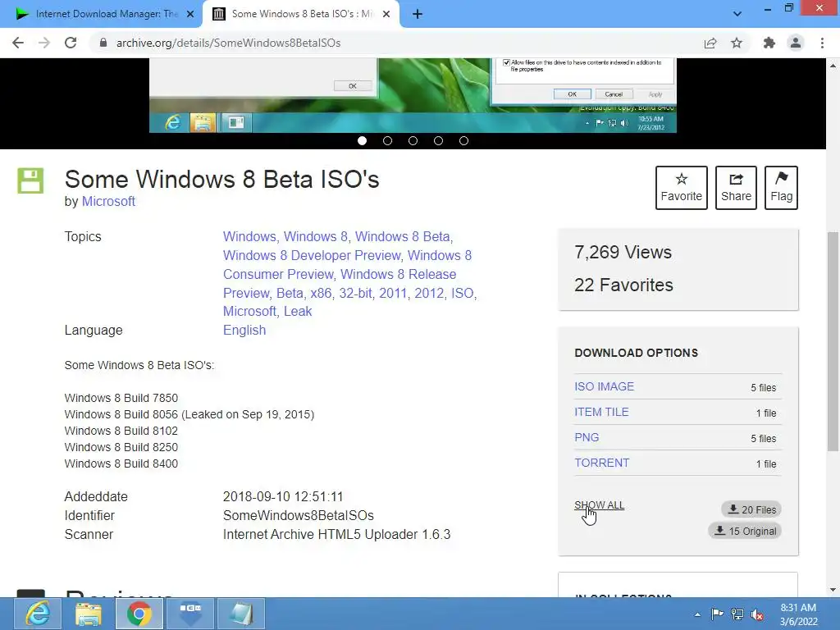
Task: Click the Share button
Action: [736, 188]
